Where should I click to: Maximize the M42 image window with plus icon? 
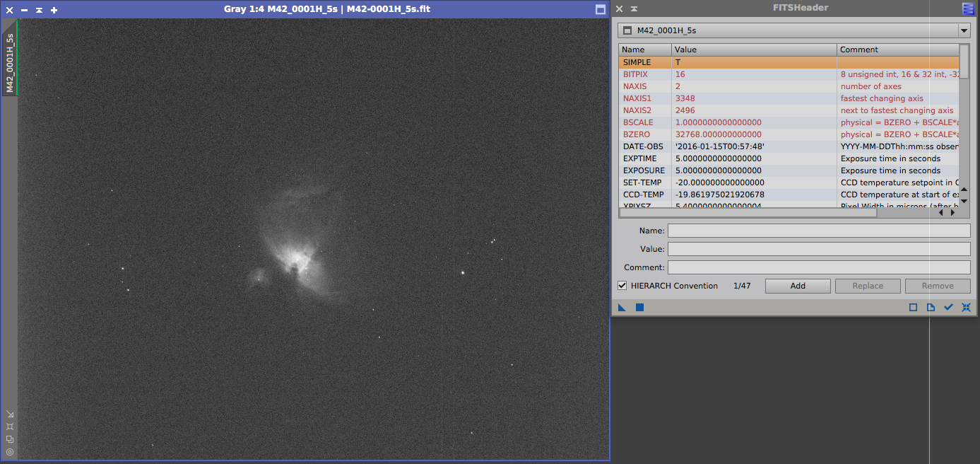[x=54, y=10]
